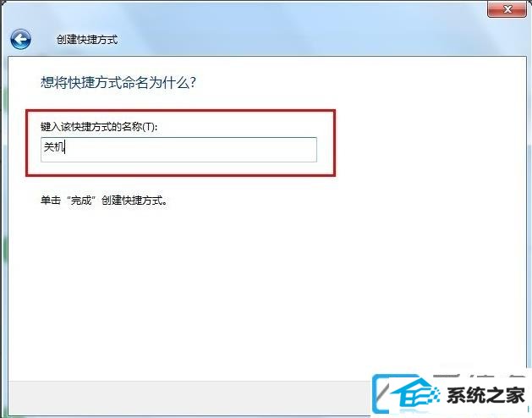
Task: Click the 创建快捷方式 wizard title
Action: coord(87,40)
